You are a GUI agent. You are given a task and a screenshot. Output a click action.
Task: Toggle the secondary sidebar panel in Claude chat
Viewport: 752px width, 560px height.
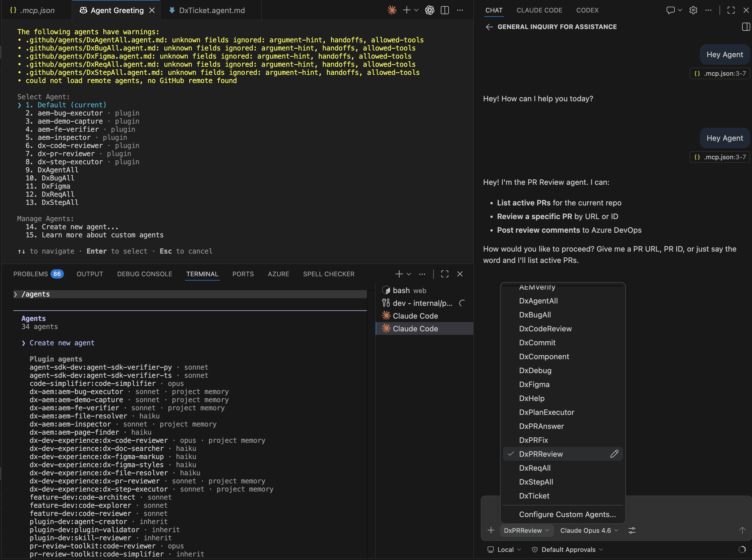(x=746, y=27)
